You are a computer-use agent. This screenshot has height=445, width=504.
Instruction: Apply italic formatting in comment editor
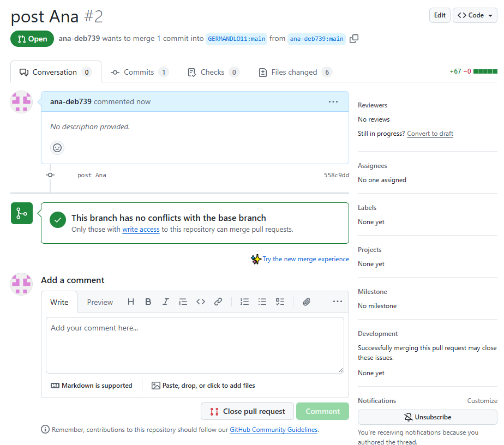(x=166, y=302)
